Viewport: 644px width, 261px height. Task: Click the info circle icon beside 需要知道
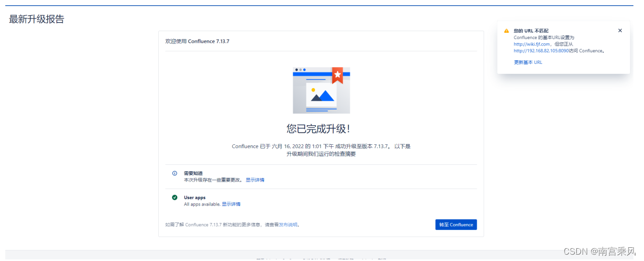point(175,173)
